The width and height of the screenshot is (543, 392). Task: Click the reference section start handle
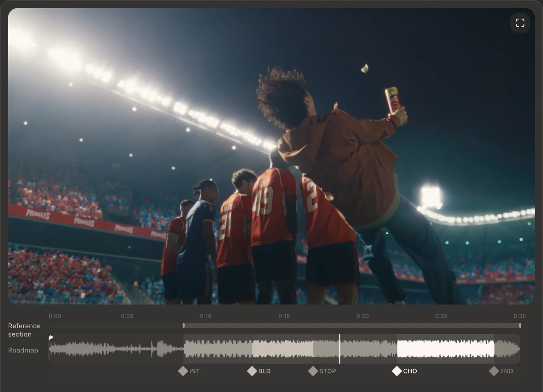(184, 325)
